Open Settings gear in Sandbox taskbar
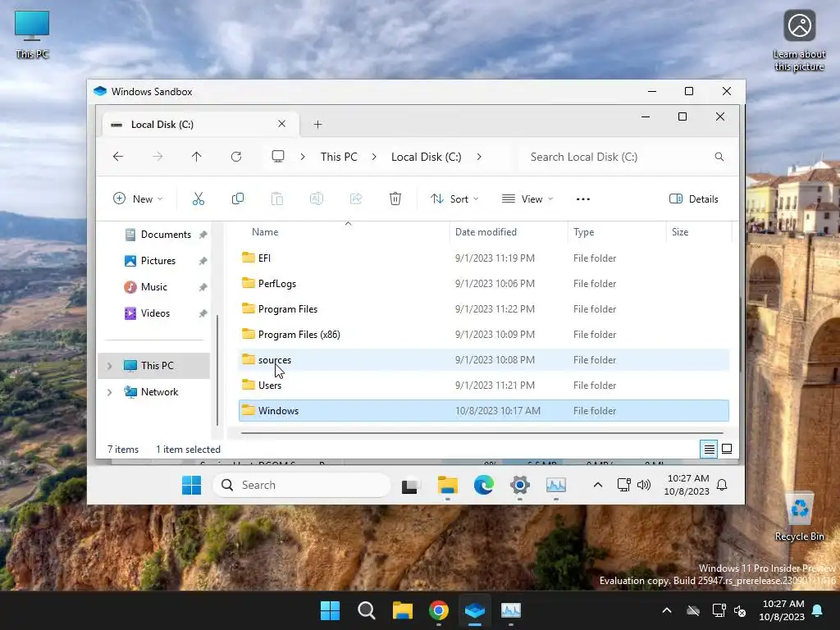 tap(519, 486)
